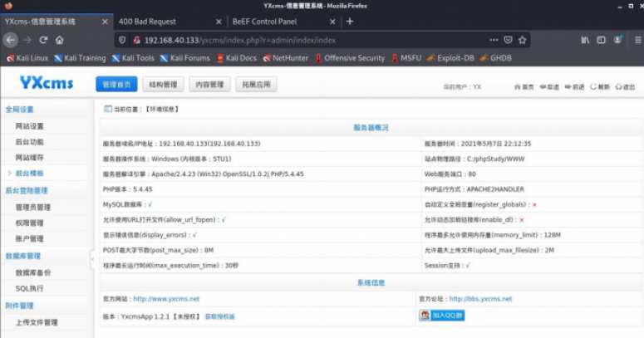Select the 管理首页 top menu button
This screenshot has width=644, height=338.
point(116,85)
